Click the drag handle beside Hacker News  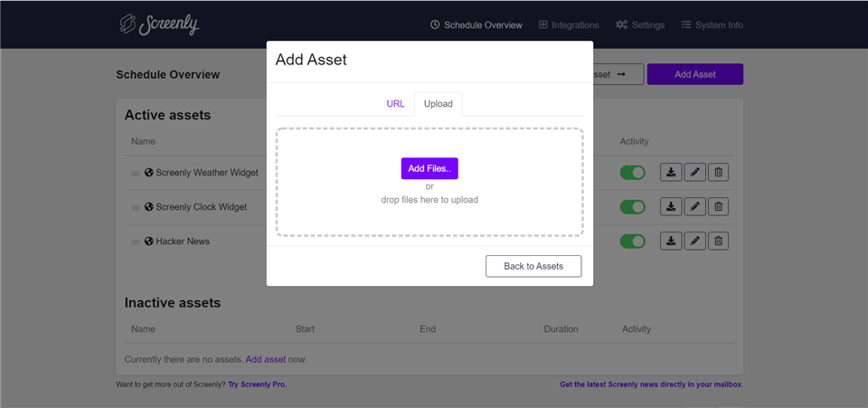pyautogui.click(x=136, y=242)
